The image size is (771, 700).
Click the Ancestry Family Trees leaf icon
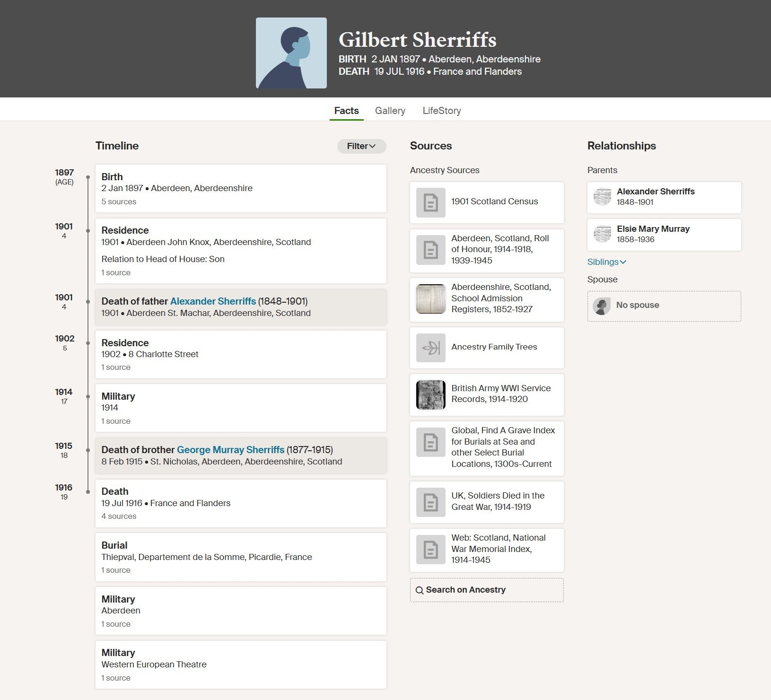click(430, 348)
